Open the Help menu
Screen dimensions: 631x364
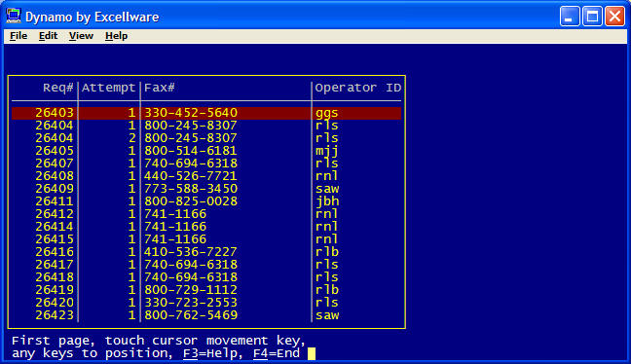point(116,36)
